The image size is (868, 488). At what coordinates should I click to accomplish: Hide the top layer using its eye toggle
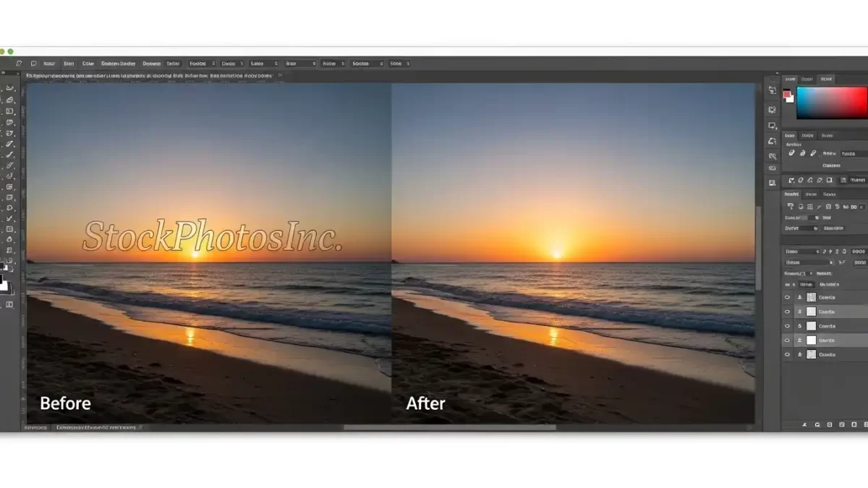tap(787, 297)
